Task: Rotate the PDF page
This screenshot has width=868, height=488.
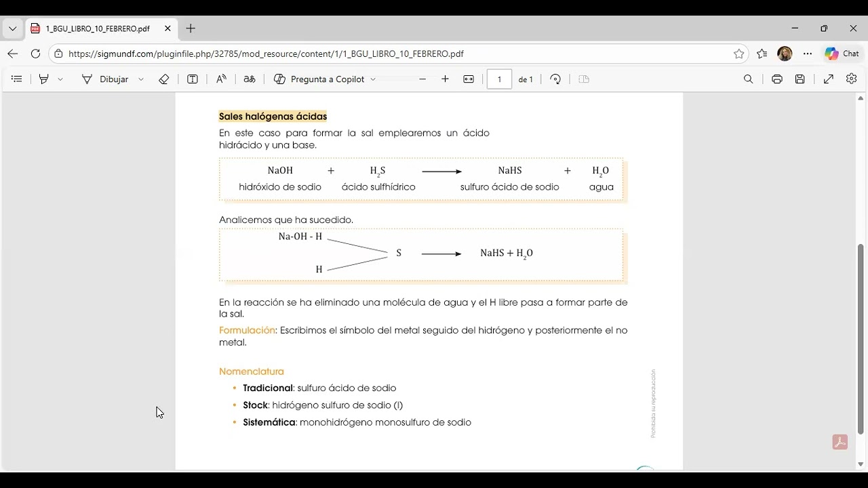Action: (555, 79)
